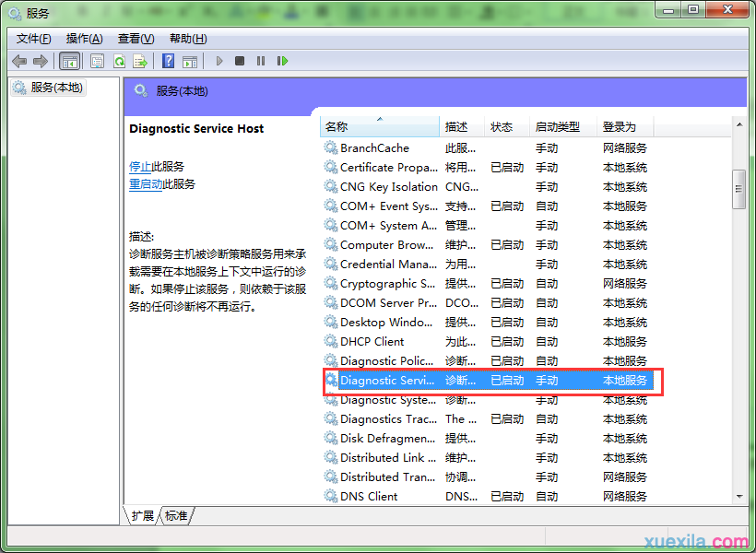Click the vertical scrollbar thumb
This screenshot has width=756, height=553.
tap(738, 189)
